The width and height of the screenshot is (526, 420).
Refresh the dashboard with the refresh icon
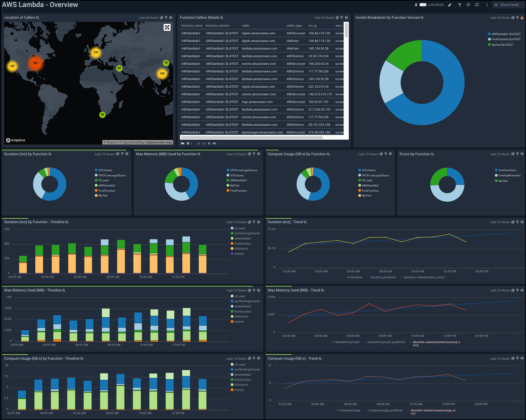pyautogui.click(x=477, y=5)
